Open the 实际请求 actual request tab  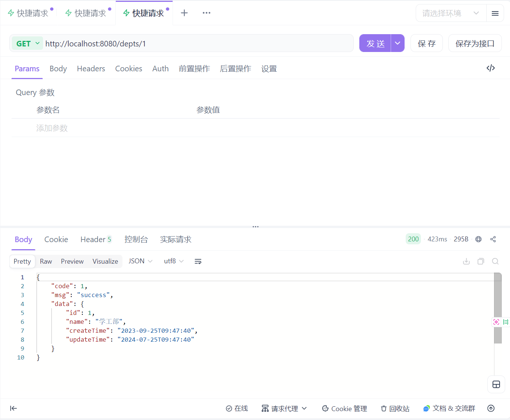click(176, 240)
